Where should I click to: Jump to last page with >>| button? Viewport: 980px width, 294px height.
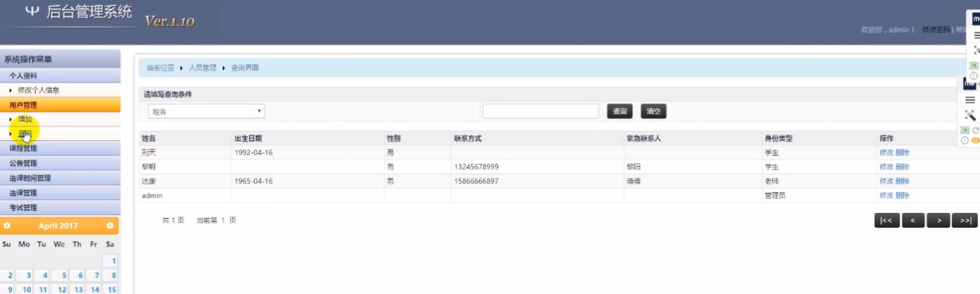click(x=965, y=220)
